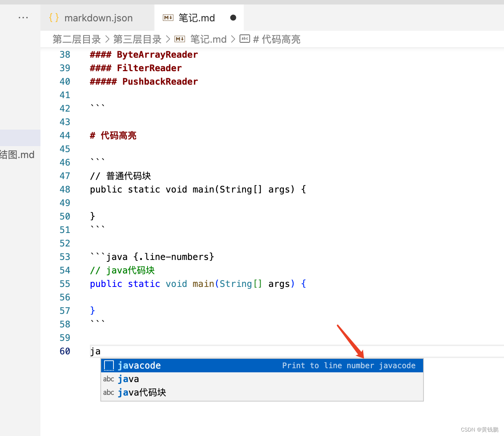The width and height of the screenshot is (504, 436).
Task: Click the JSON braces icon on markdown.json tab
Action: pos(54,18)
